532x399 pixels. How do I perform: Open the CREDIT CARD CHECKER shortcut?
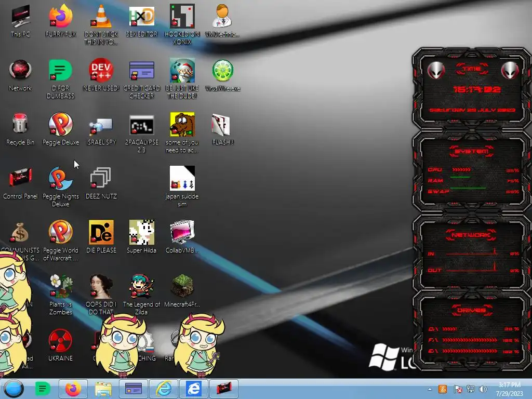click(x=141, y=79)
